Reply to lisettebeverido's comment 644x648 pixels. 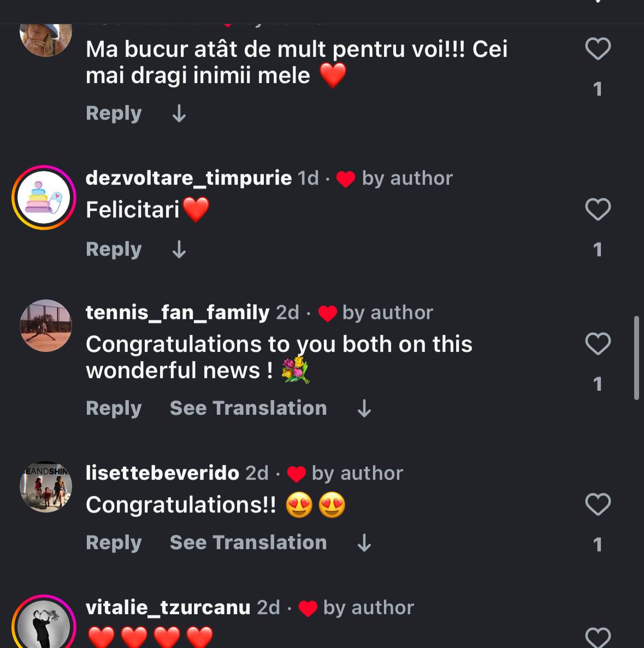point(114,543)
